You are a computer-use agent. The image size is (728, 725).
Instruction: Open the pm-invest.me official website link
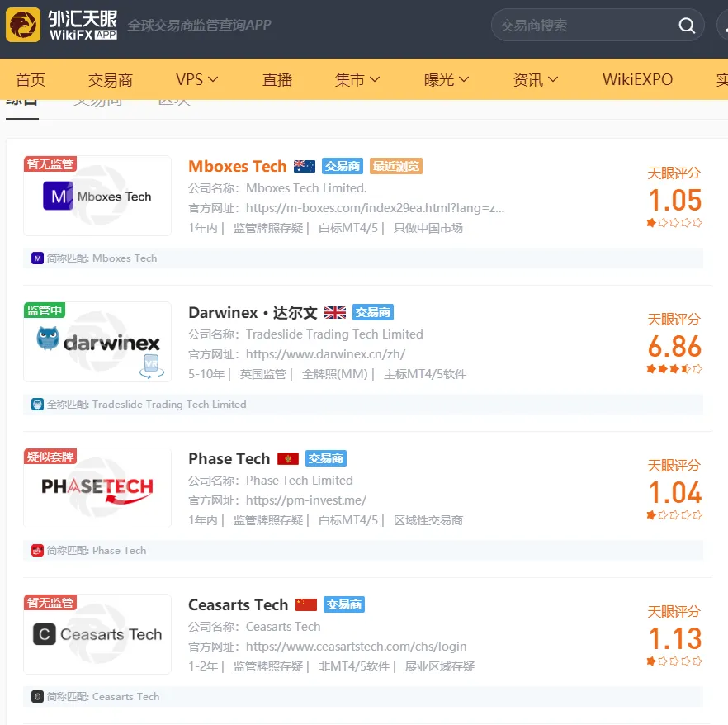click(306, 500)
